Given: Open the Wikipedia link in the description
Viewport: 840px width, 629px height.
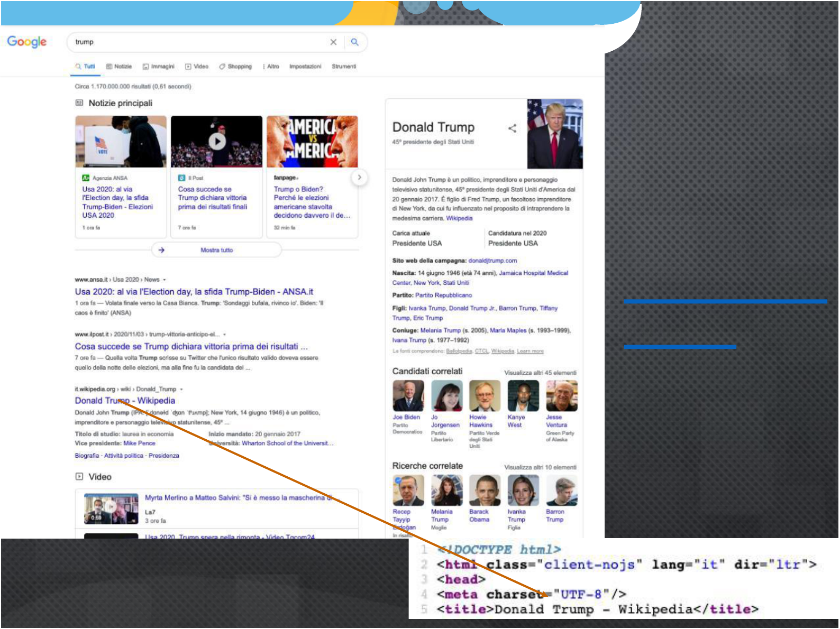Looking at the screenshot, I should coord(459,218).
